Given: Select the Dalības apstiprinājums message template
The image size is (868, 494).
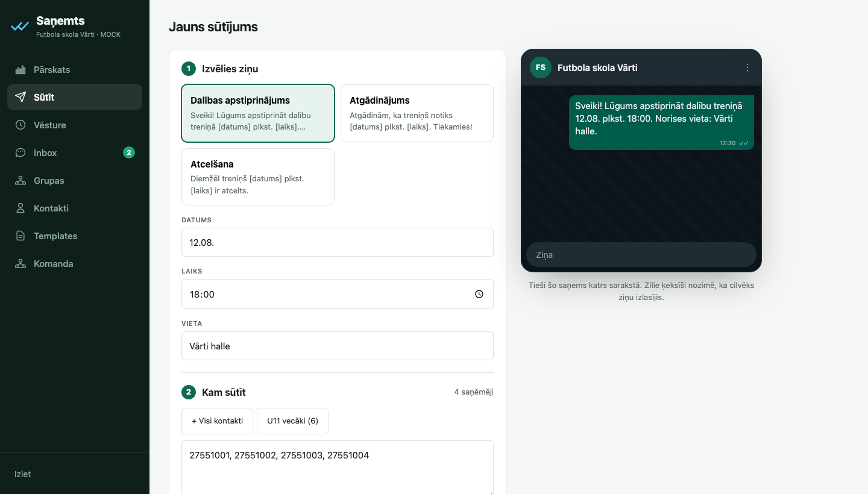Looking at the screenshot, I should tap(258, 113).
